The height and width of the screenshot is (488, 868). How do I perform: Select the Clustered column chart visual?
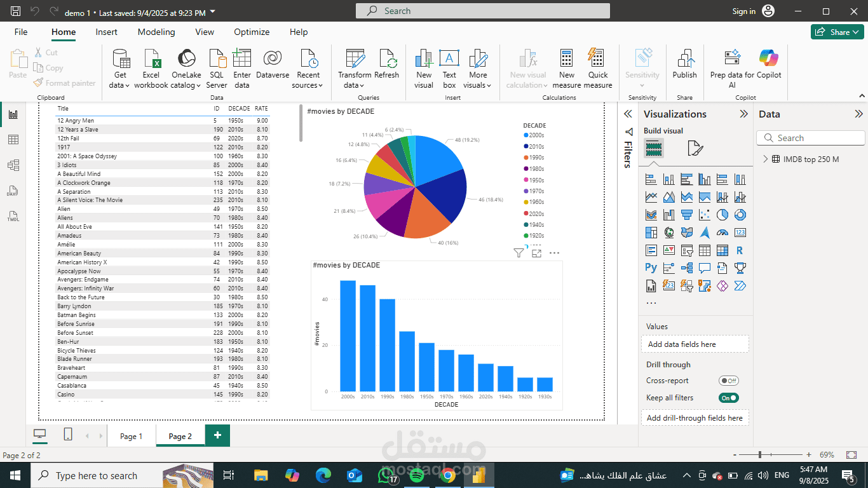coord(704,180)
